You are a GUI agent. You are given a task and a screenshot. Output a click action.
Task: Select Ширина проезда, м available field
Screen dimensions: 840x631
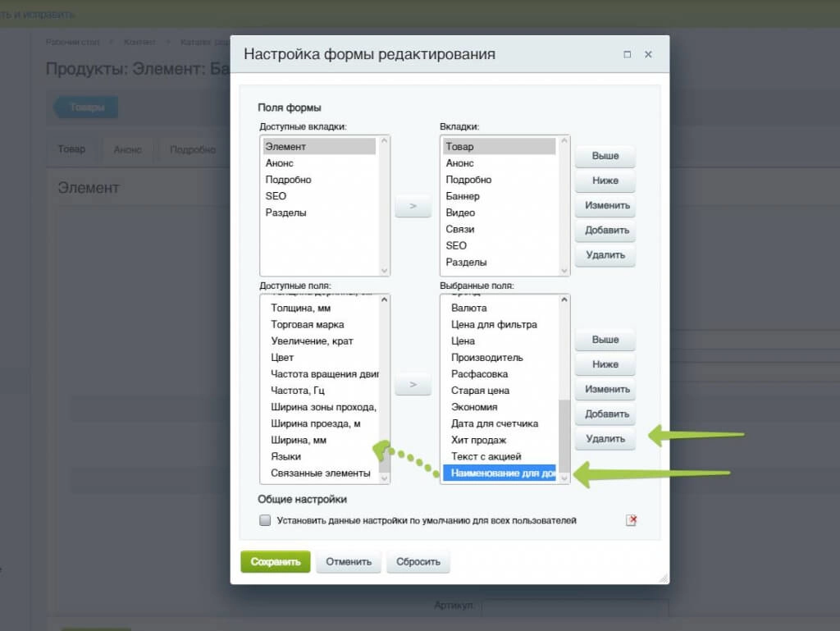(x=321, y=423)
